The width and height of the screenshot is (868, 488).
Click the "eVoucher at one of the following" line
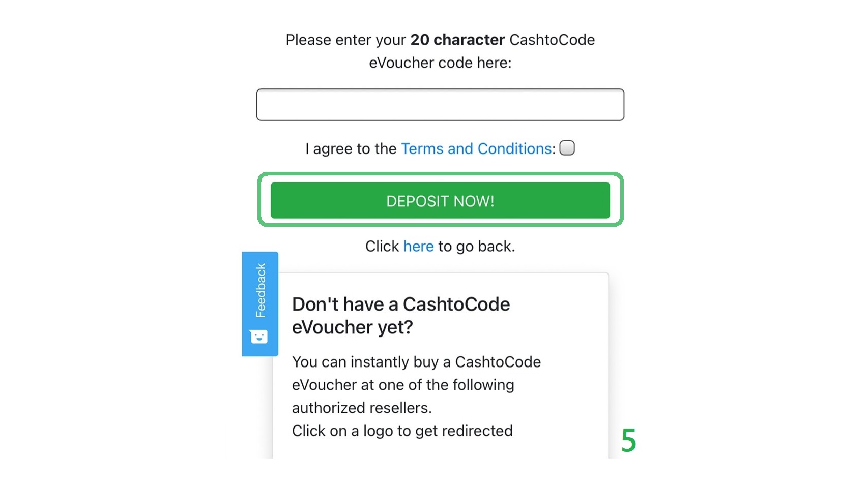(x=402, y=385)
